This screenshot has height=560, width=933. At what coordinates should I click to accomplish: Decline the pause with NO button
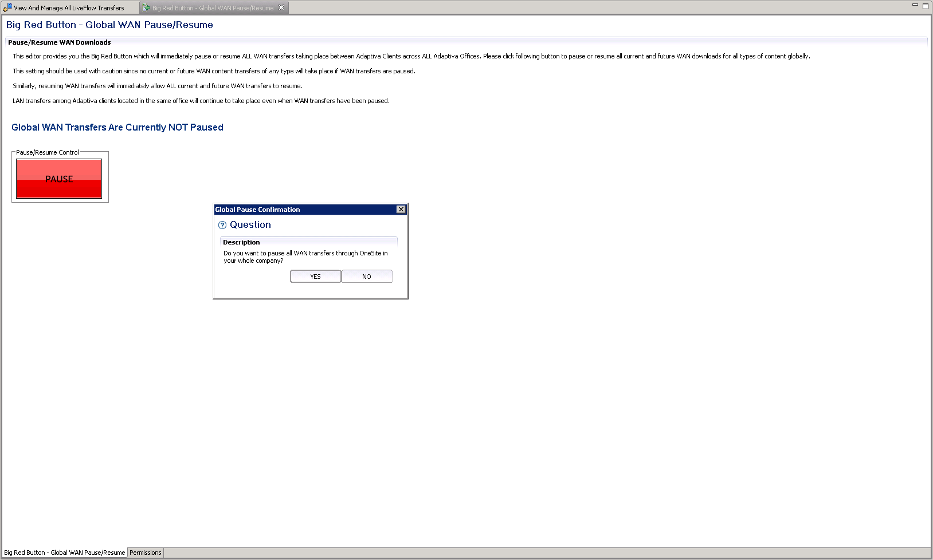click(367, 277)
